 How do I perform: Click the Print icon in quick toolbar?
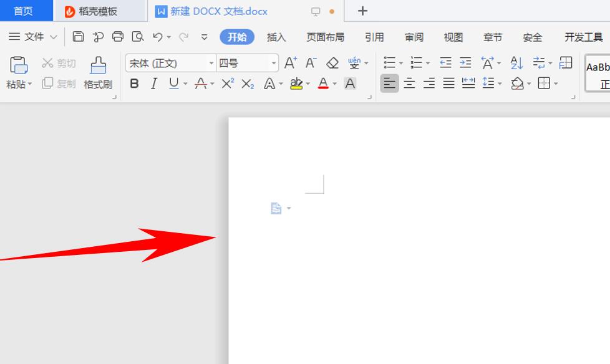click(x=118, y=37)
